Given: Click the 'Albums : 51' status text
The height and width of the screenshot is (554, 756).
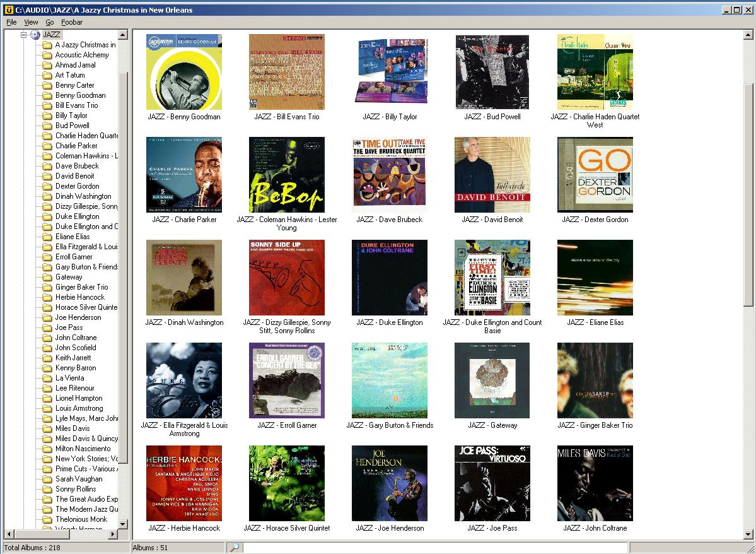Looking at the screenshot, I should pyautogui.click(x=150, y=548).
